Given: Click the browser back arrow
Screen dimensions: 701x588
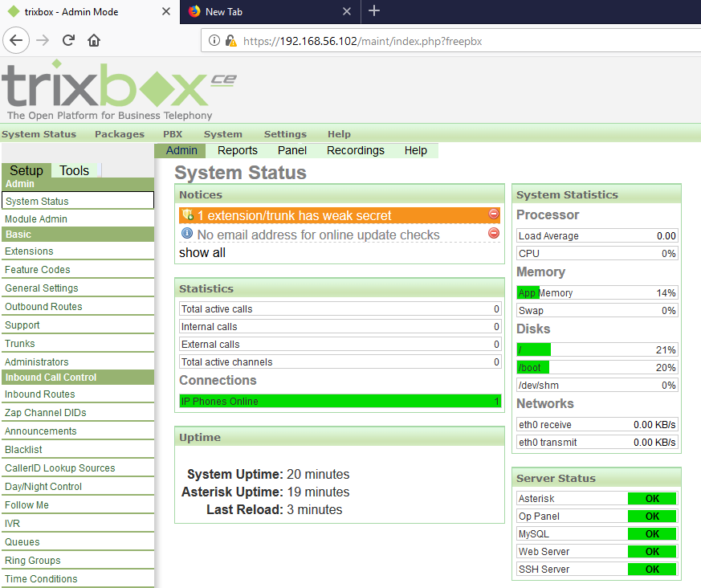Looking at the screenshot, I should click(17, 40).
